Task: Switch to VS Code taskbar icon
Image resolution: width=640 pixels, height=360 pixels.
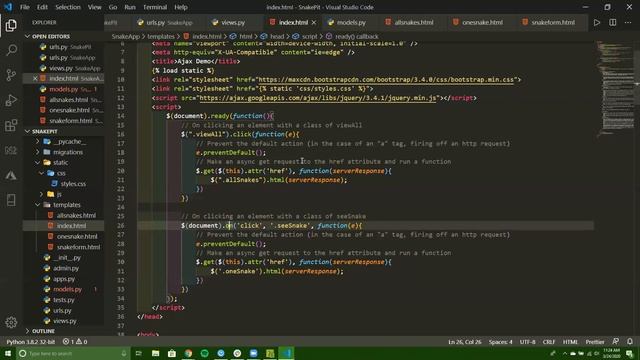Action: click(x=286, y=353)
